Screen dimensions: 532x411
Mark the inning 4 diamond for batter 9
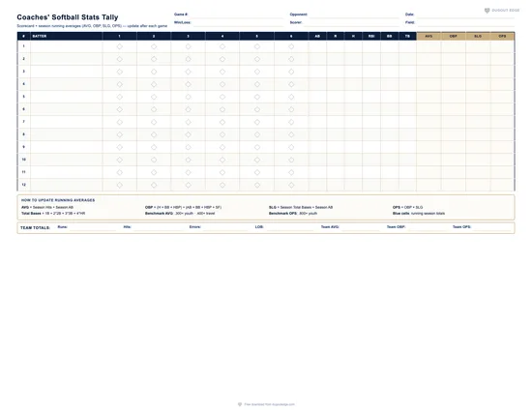coord(222,147)
